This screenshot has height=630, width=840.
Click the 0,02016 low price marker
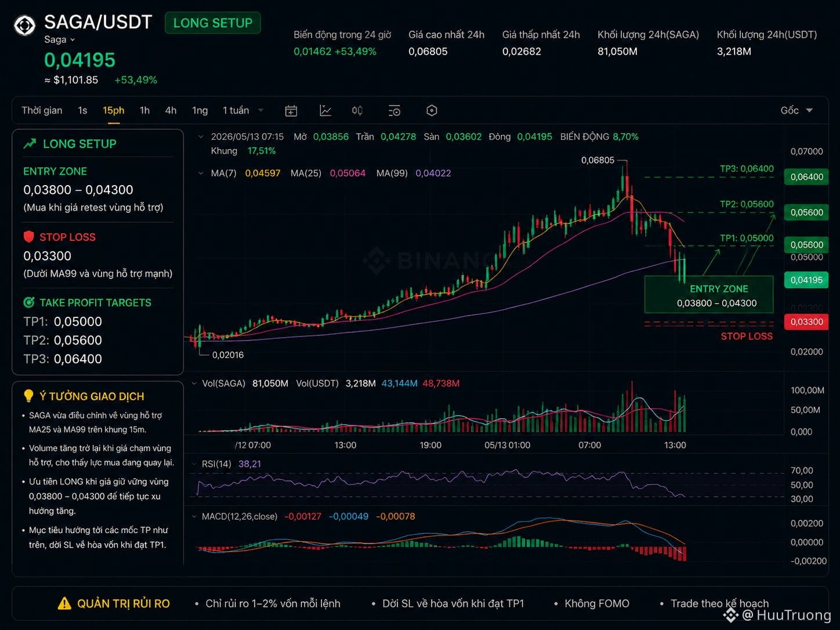tap(228, 355)
